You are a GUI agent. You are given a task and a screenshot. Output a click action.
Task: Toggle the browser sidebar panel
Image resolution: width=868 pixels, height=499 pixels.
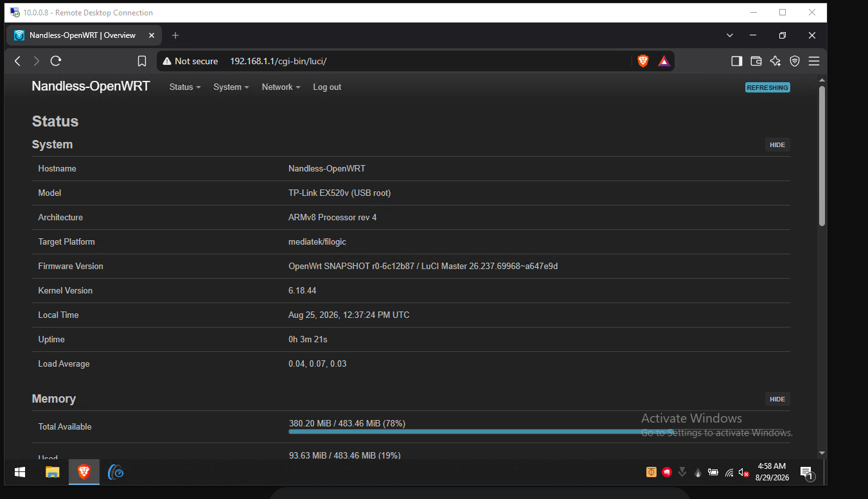pos(737,61)
